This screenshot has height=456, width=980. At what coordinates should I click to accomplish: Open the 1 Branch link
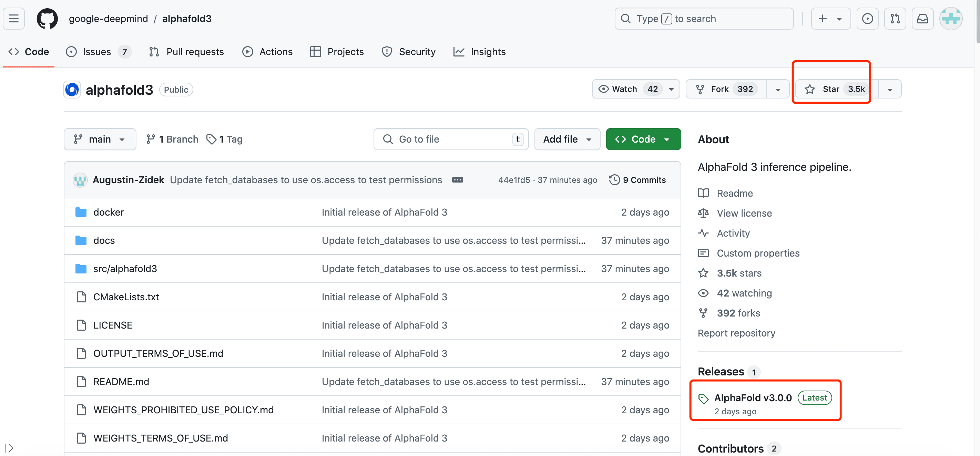172,139
